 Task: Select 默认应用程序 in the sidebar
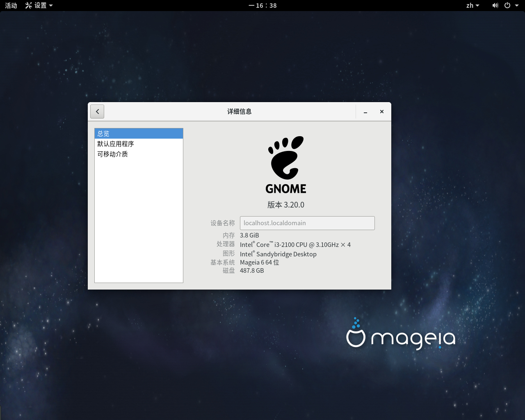[x=139, y=144]
